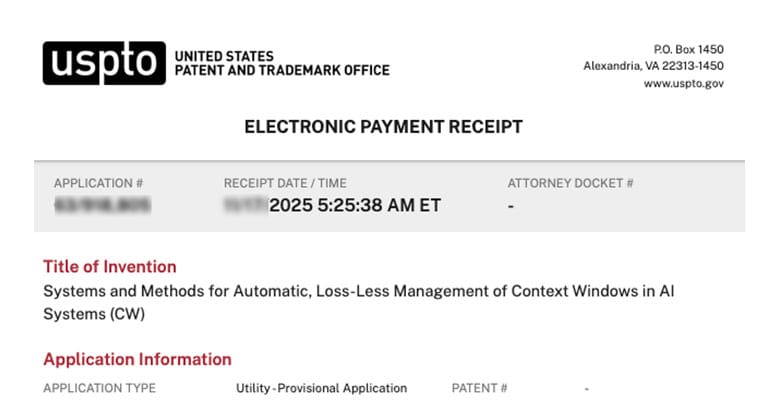This screenshot has width=780, height=400.
Task: Select the Utility-Provisional Application value
Action: 321,388
